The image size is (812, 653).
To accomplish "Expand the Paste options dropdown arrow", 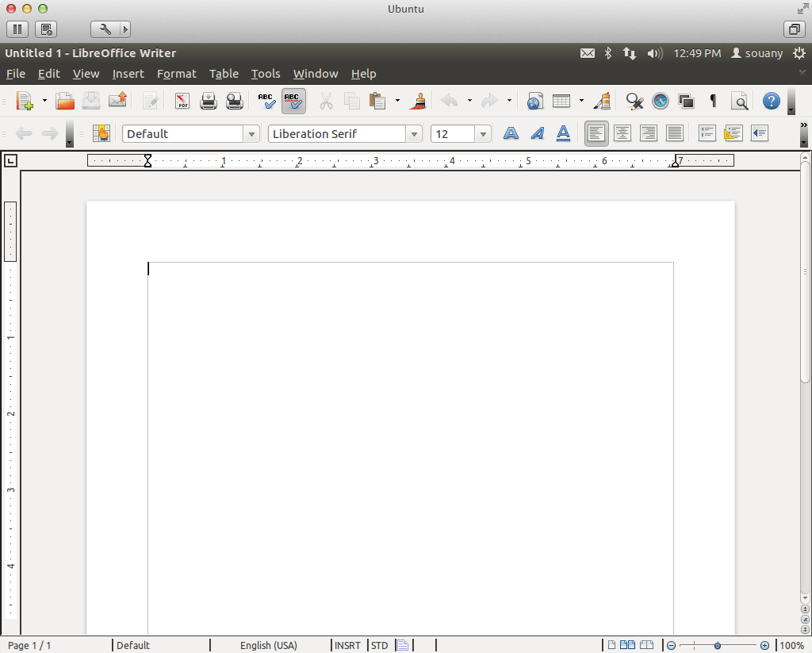I will [397, 101].
